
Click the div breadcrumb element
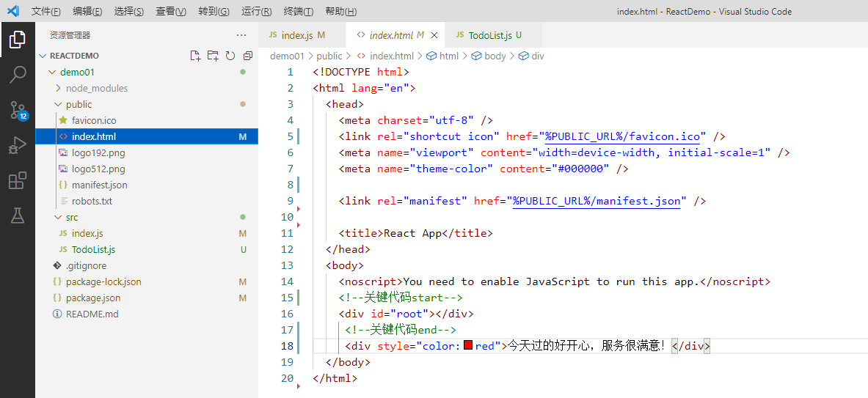coord(531,56)
